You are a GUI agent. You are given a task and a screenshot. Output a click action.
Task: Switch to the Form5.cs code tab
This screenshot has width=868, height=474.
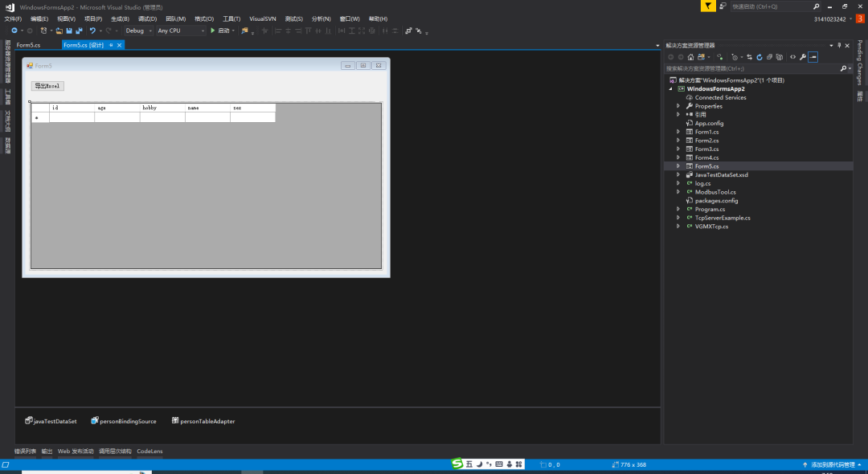(28, 45)
